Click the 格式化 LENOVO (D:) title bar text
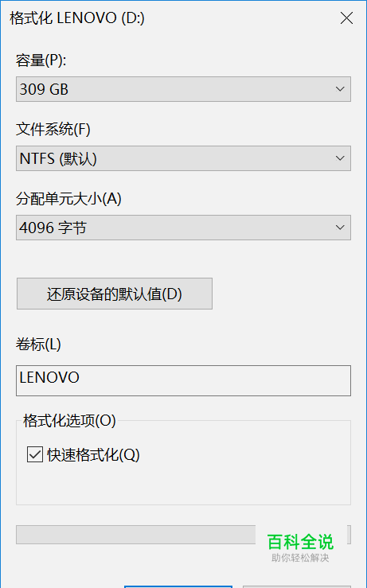 point(77,18)
